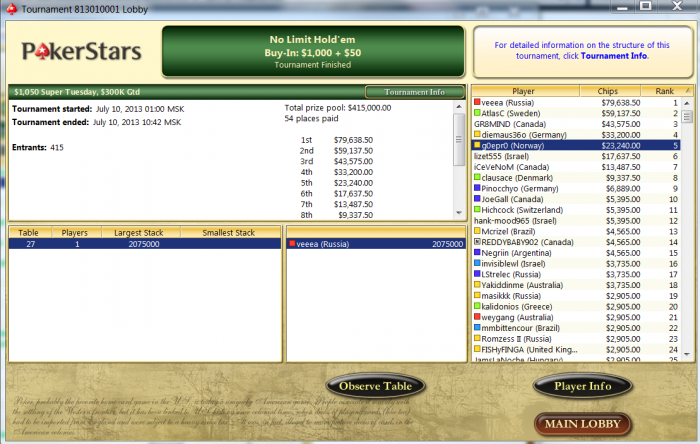Click green color tag of AtlasC (Sweden)

click(x=477, y=113)
